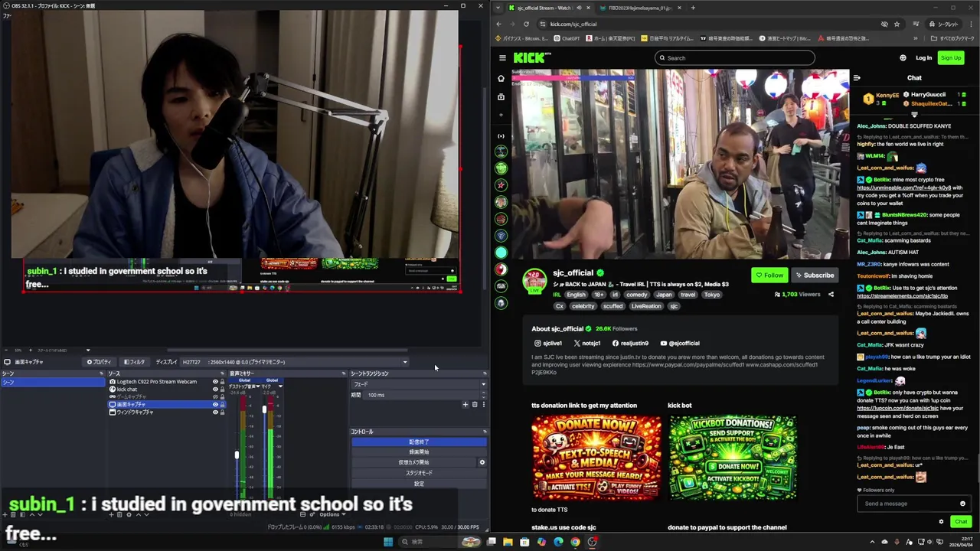980x551 pixels.
Task: Hide the ウィンドウキャプチャ source
Action: point(215,412)
